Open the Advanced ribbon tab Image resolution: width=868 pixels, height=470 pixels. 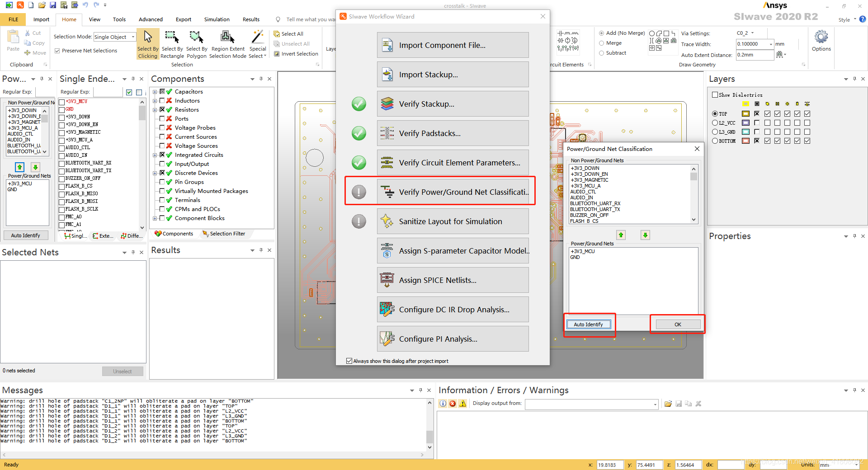[151, 19]
